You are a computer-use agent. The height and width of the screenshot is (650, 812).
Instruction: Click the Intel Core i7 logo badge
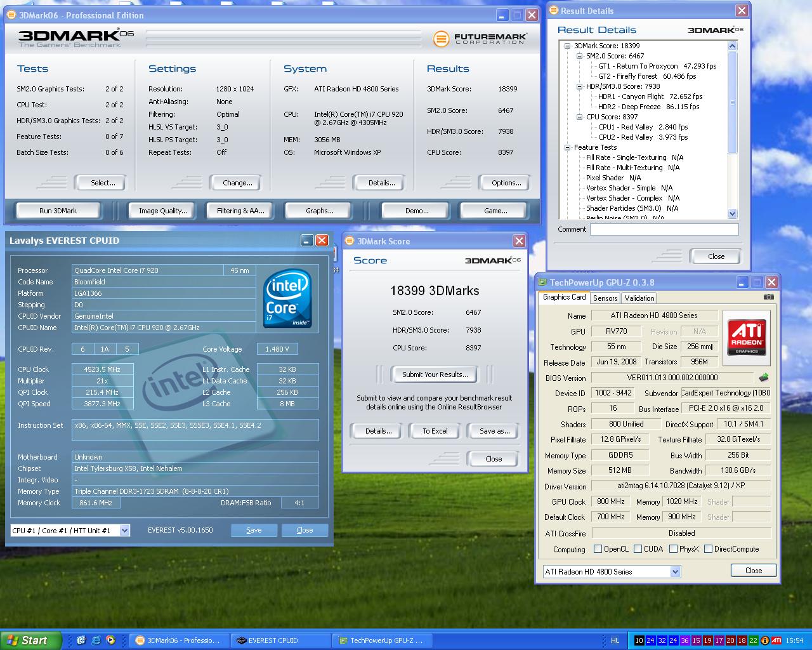point(287,299)
